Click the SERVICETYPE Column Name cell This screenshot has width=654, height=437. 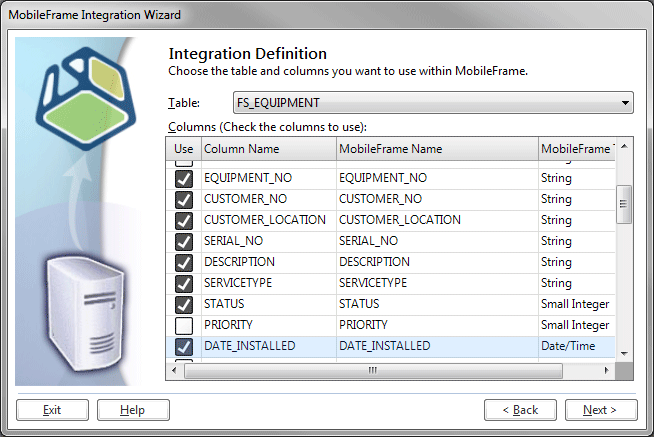point(269,283)
